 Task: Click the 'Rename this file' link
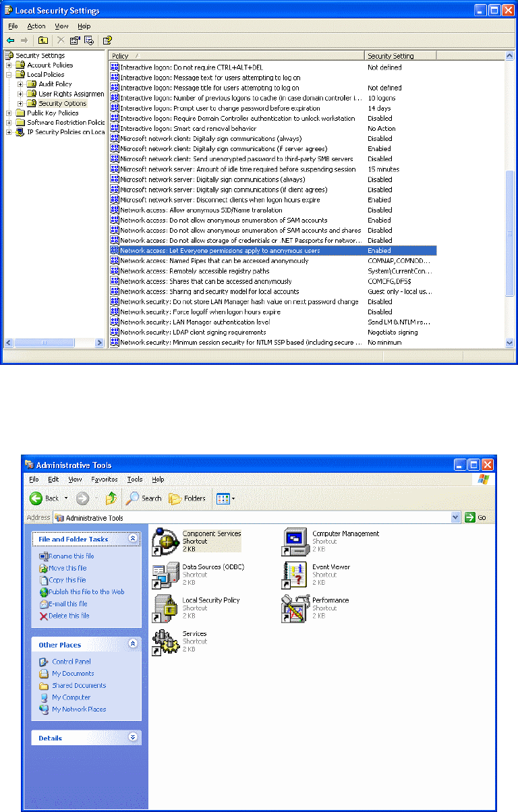tap(71, 556)
